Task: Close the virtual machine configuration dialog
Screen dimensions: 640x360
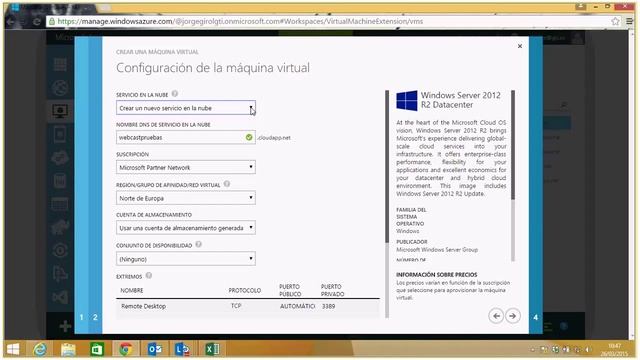Action: click(520, 46)
